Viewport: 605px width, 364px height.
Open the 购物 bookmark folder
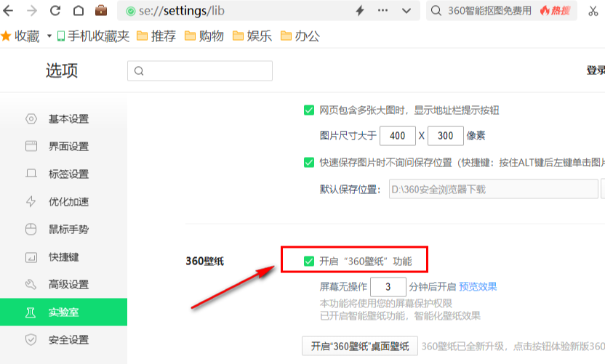pyautogui.click(x=204, y=36)
